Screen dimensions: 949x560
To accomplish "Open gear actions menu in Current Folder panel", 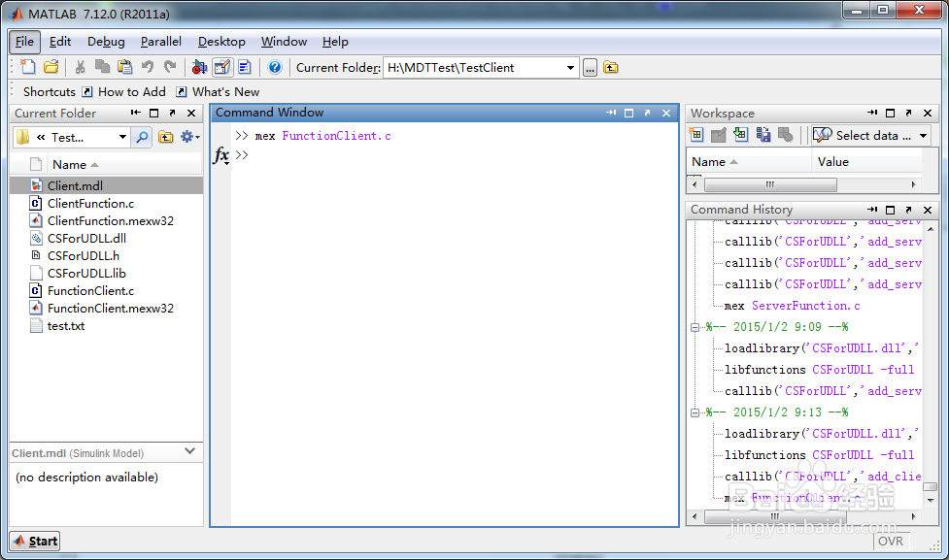I will click(x=189, y=137).
